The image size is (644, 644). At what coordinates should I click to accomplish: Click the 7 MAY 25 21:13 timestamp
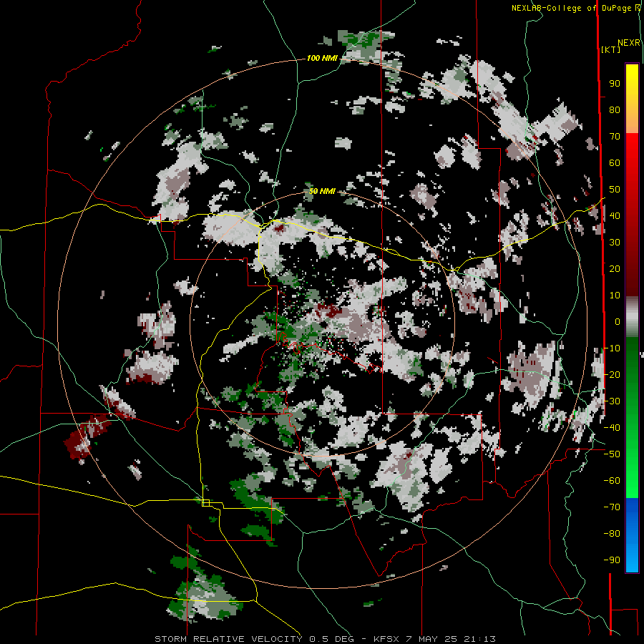[x=451, y=639]
